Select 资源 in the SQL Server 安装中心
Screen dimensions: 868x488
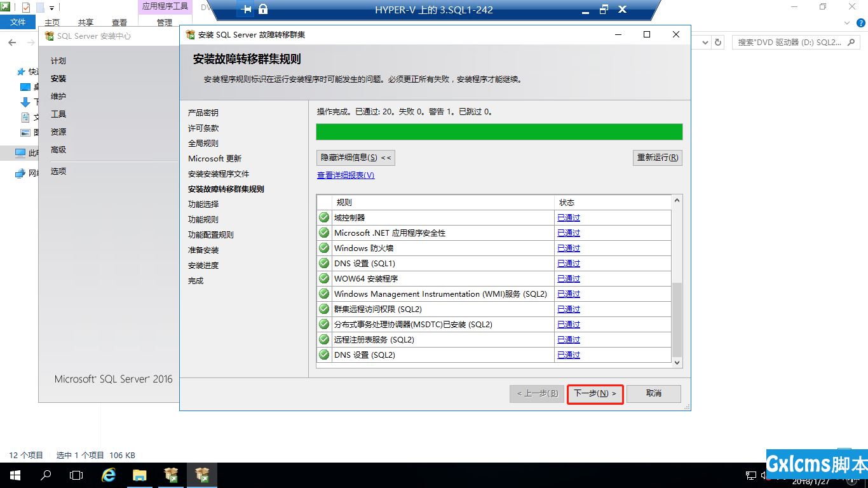click(58, 132)
